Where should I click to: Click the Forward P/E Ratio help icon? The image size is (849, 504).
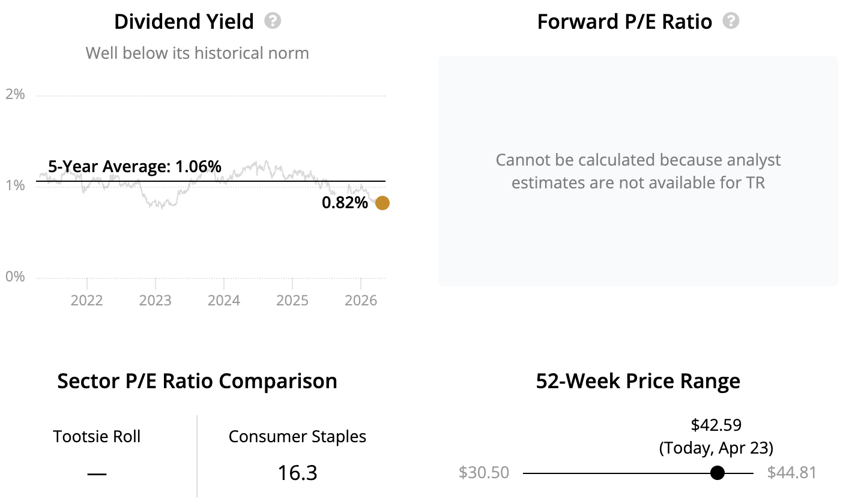[x=731, y=22]
